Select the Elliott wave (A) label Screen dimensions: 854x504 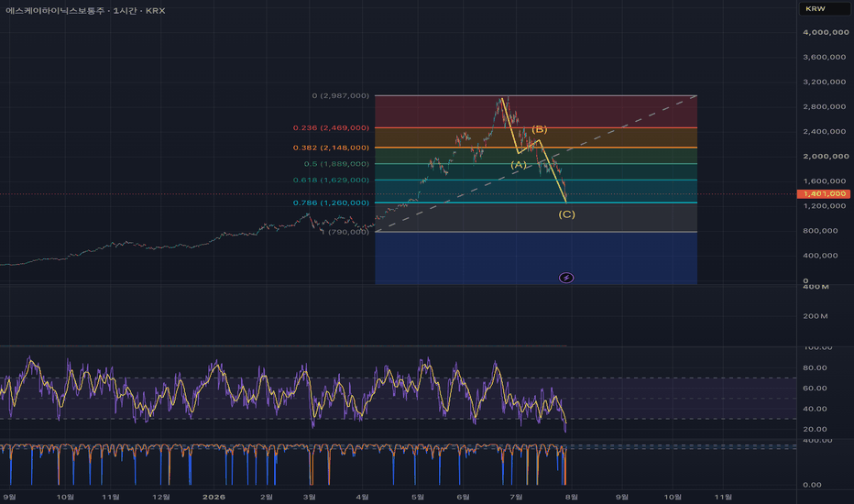518,165
